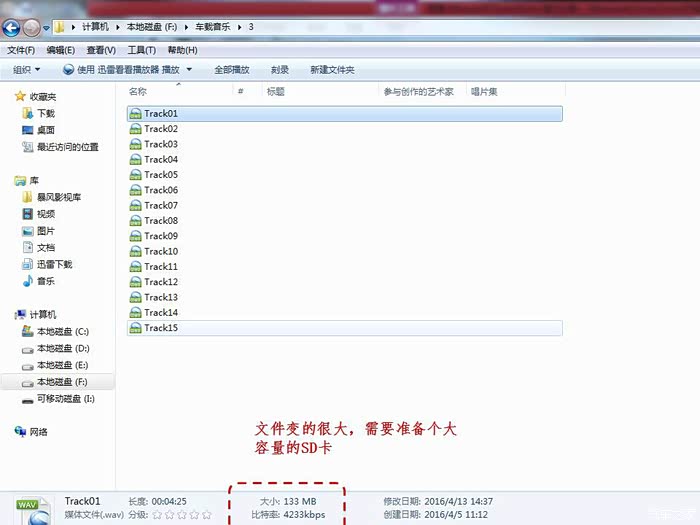The height and width of the screenshot is (525, 700).
Task: Expand the 计算机 breadcrumb path arrow
Action: pyautogui.click(x=118, y=27)
